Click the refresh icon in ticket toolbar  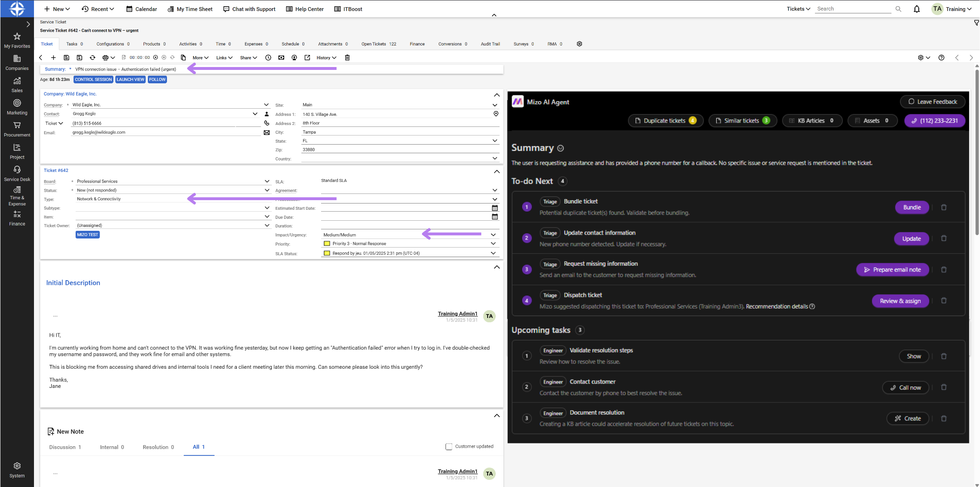tap(92, 57)
